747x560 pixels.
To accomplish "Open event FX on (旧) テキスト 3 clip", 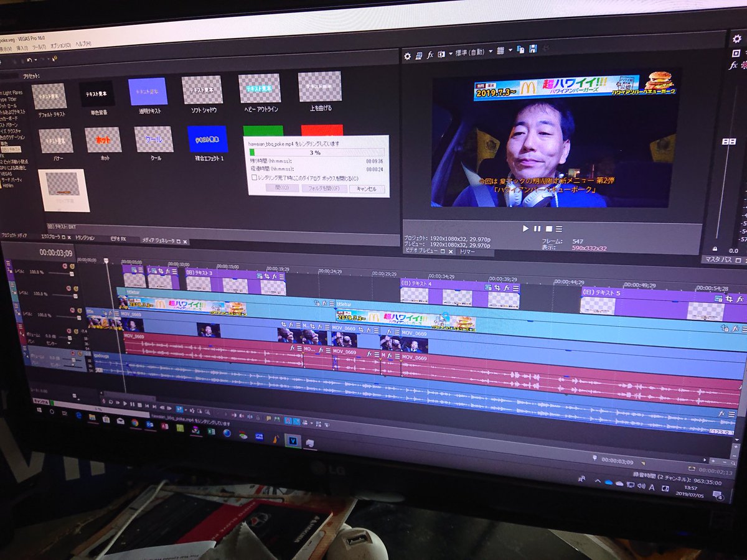I will pyautogui.click(x=273, y=276).
